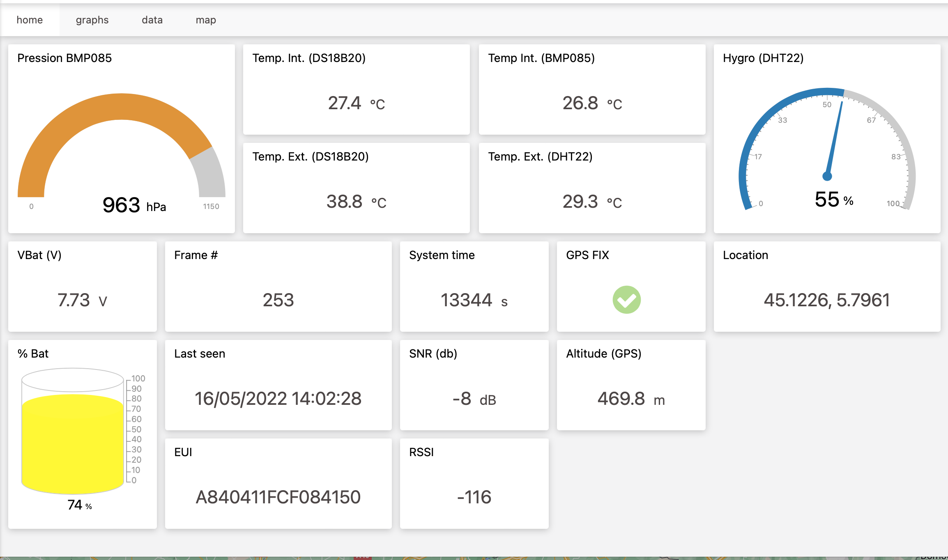
Task: Click the GPS FIX green checkmark icon
Action: click(627, 300)
